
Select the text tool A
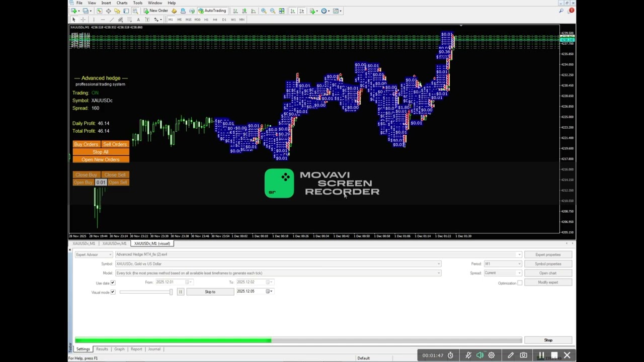(x=138, y=20)
